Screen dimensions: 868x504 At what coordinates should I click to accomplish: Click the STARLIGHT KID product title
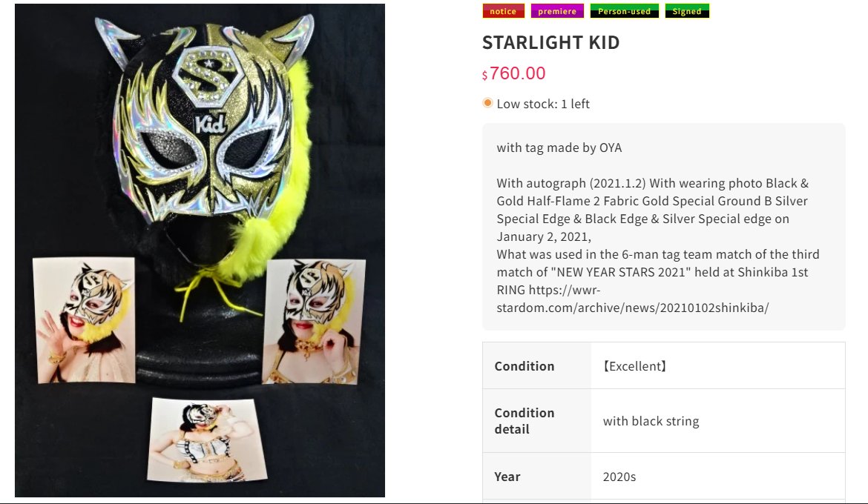(x=550, y=43)
